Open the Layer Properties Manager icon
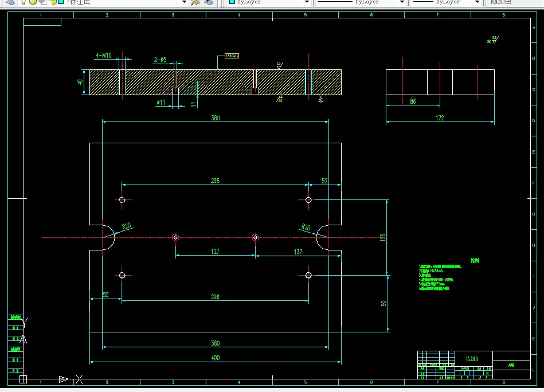Image resolution: width=544 pixels, height=392 pixels. click(x=10, y=2)
